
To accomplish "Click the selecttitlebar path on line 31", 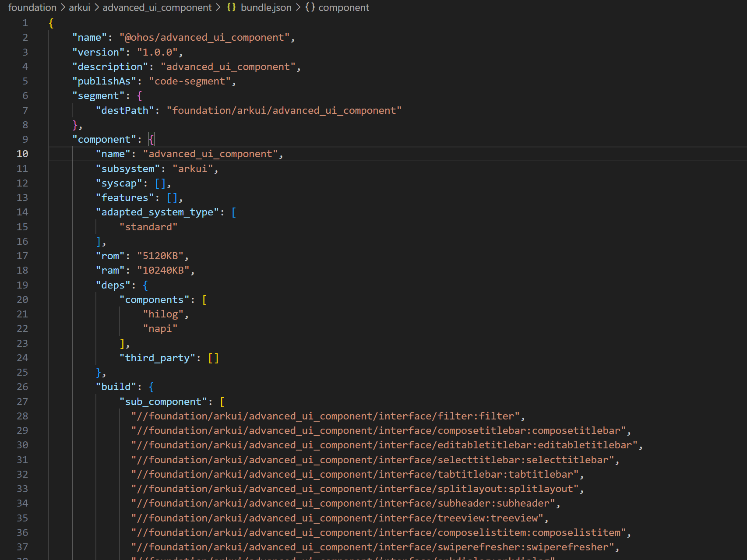I will pos(373,460).
